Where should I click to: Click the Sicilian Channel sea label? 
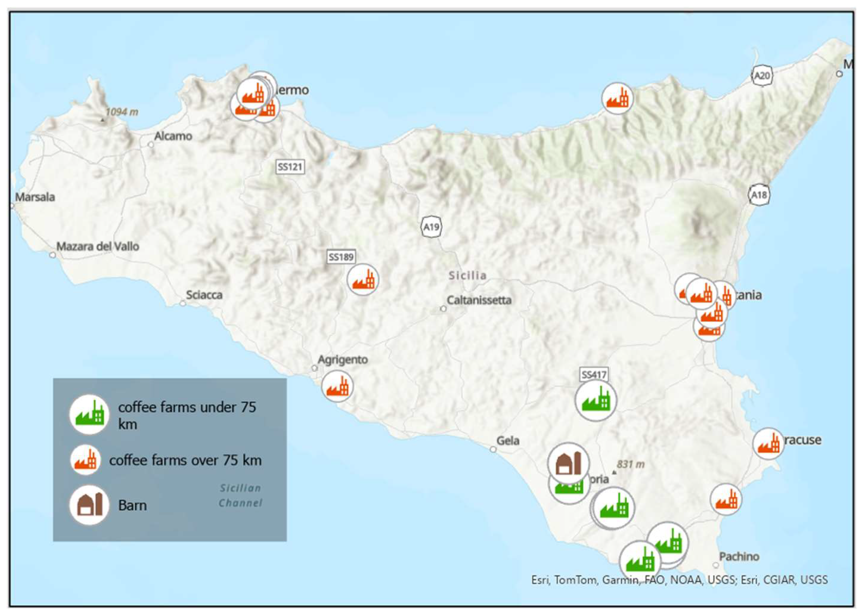click(240, 495)
